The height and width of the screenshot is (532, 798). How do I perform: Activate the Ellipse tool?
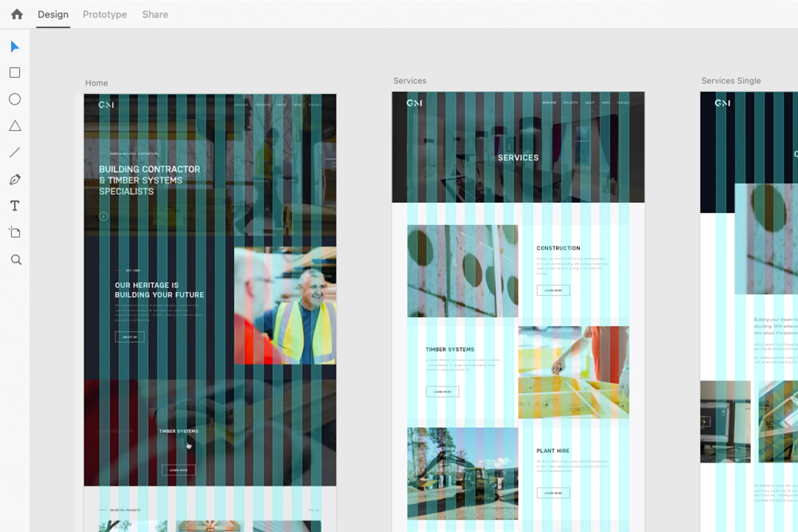point(15,99)
